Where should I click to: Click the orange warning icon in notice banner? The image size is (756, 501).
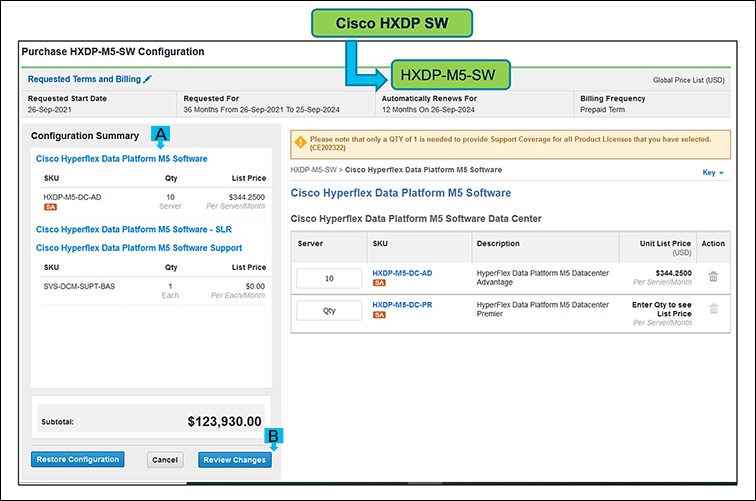tap(300, 142)
